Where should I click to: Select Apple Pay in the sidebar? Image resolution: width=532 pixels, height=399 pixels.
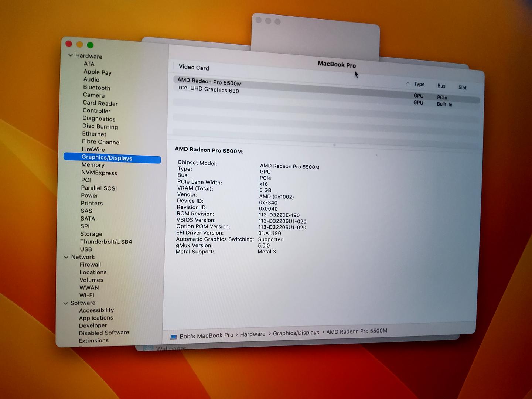(x=98, y=72)
